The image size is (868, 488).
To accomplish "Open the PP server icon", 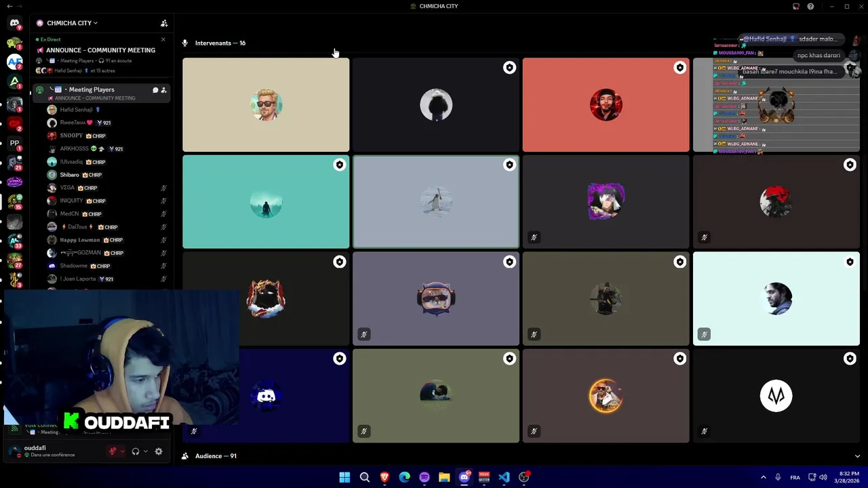I will 14,143.
